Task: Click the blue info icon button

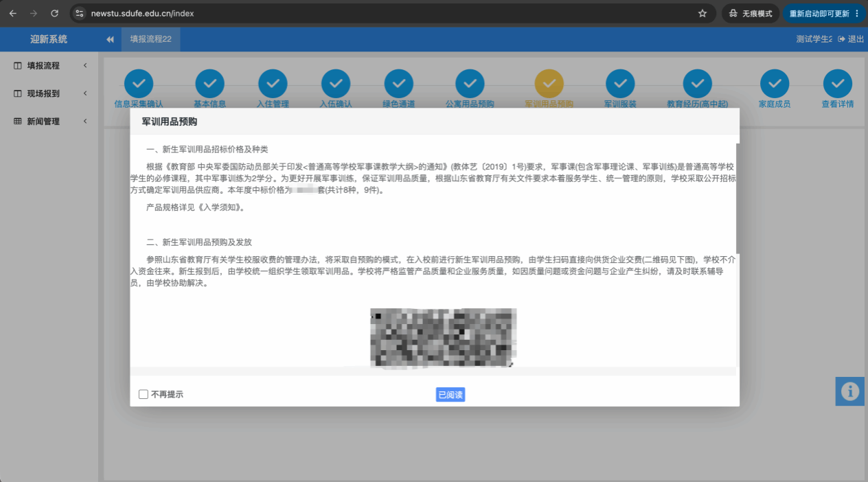Action: point(850,391)
